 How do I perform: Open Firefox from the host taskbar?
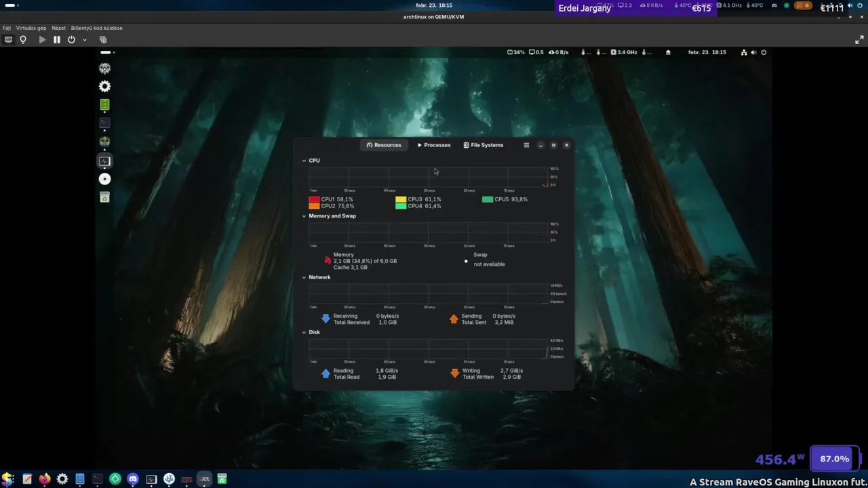point(44,479)
